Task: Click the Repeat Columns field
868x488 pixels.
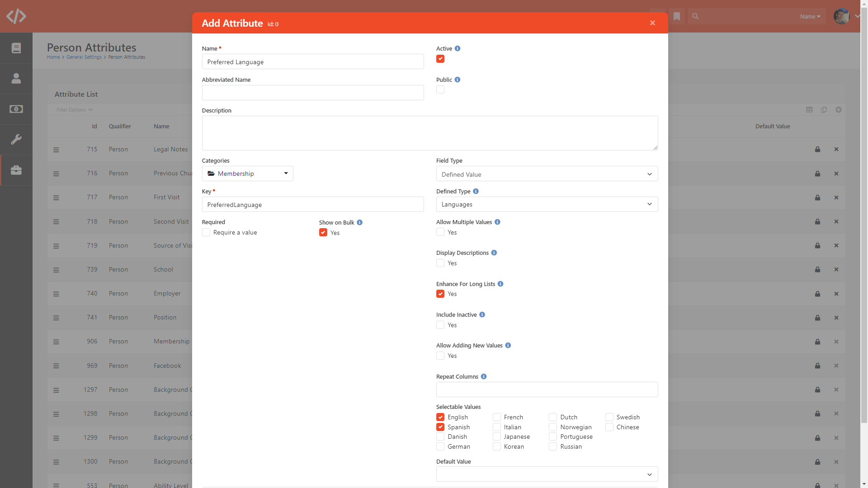Action: (x=547, y=389)
